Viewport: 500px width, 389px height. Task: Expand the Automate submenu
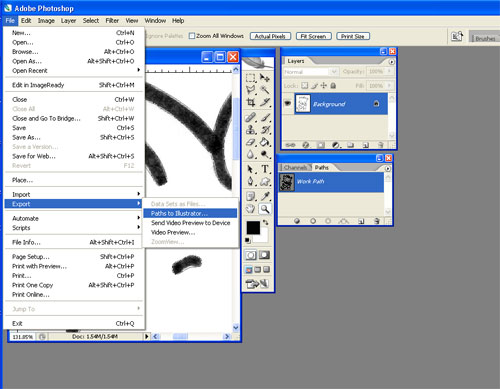[x=74, y=218]
